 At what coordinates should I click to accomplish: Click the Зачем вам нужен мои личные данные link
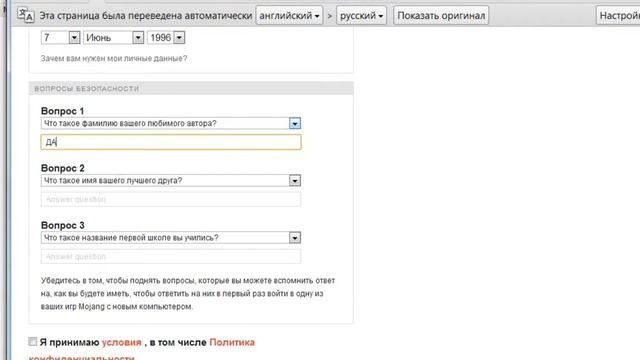click(114, 58)
